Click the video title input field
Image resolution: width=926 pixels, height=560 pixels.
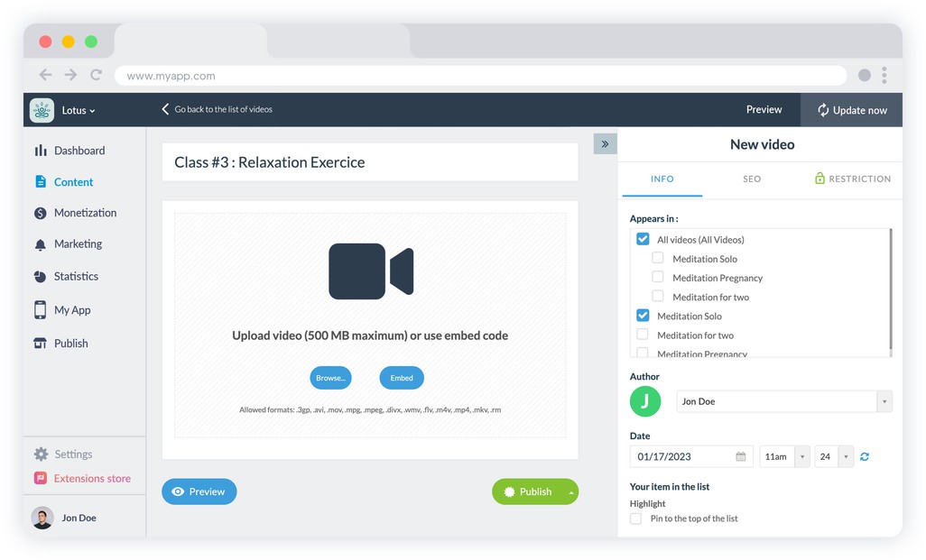click(370, 163)
